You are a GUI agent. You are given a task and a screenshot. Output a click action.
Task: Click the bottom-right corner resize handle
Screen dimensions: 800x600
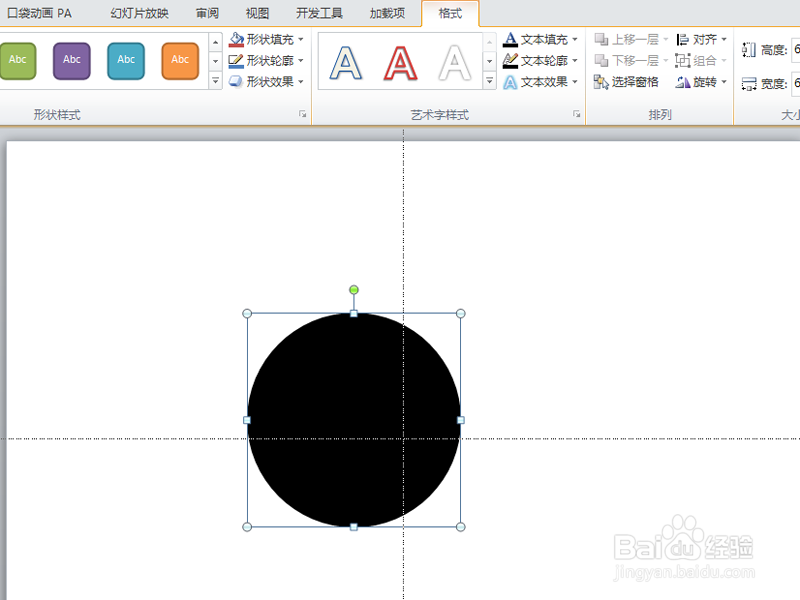pyautogui.click(x=460, y=527)
